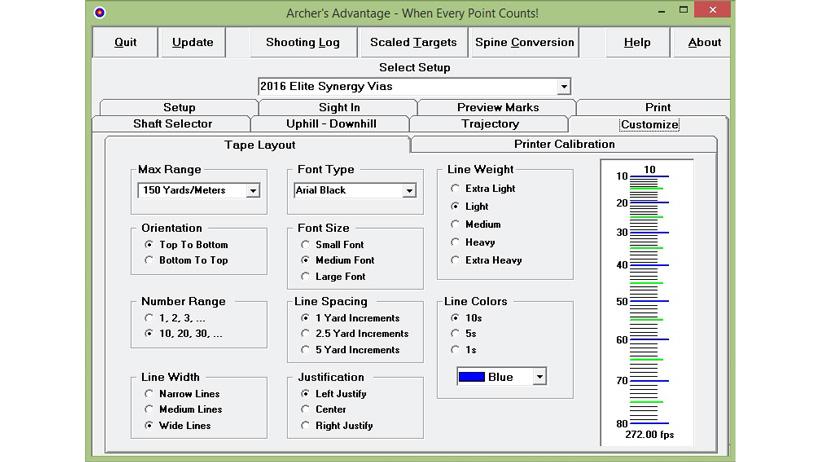Switch to the Trajectory tab
The image size is (820, 462).
[x=490, y=124]
